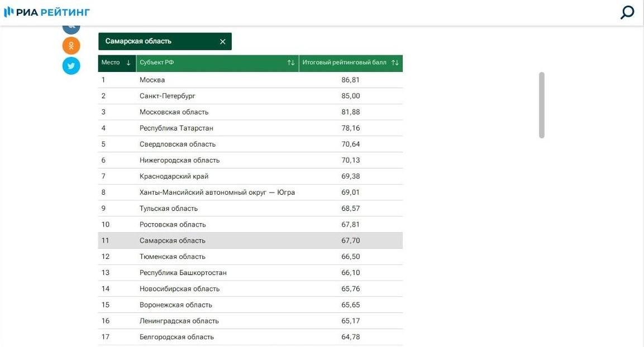Click the Итоговый рейтинговый балл header text
Image resolution: width=644 pixels, height=347 pixels.
point(344,63)
